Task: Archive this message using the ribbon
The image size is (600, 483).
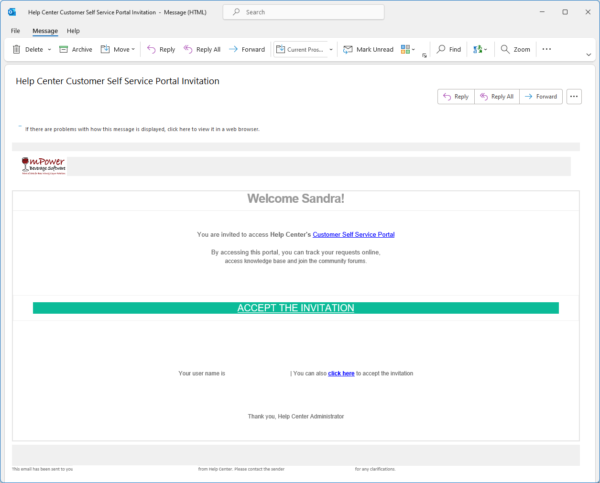Action: (76, 49)
